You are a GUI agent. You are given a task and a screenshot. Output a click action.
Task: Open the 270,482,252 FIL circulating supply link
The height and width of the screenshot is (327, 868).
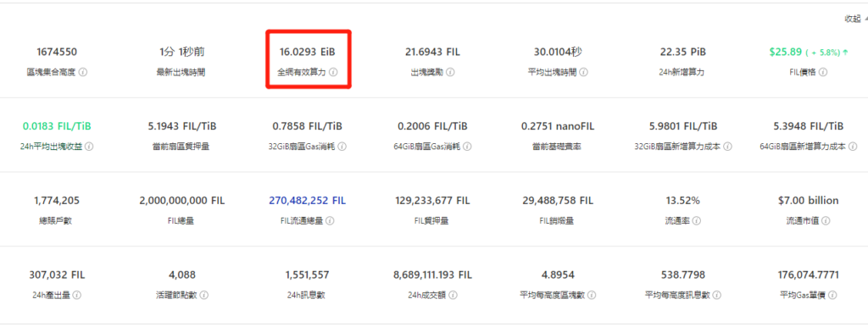(x=307, y=201)
